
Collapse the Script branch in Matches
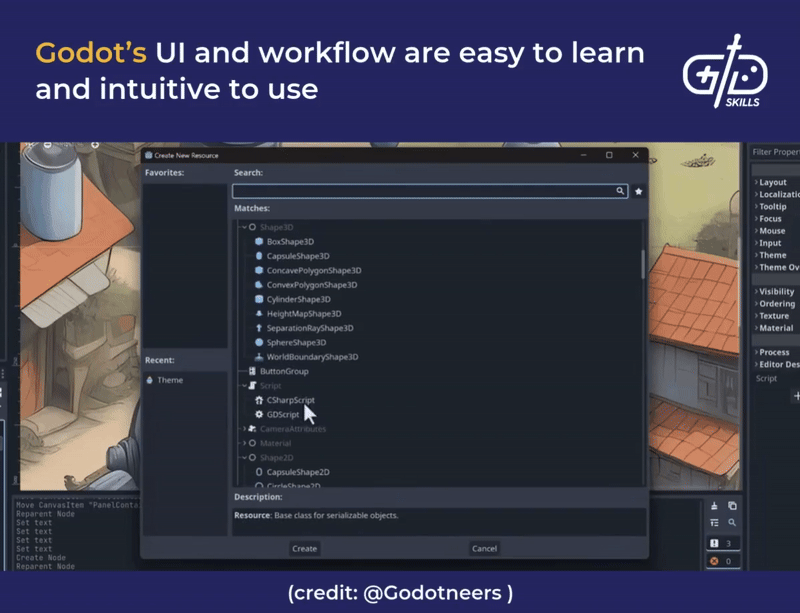pos(243,385)
